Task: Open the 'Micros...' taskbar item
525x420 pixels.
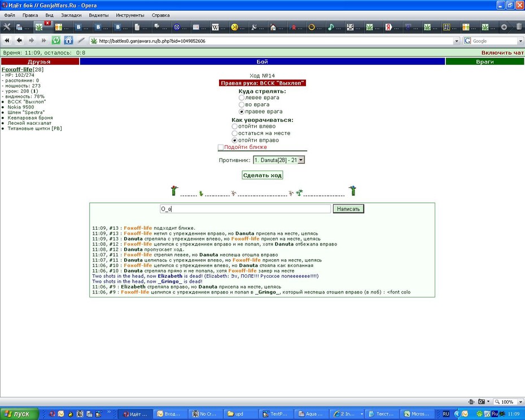Action: [x=417, y=414]
